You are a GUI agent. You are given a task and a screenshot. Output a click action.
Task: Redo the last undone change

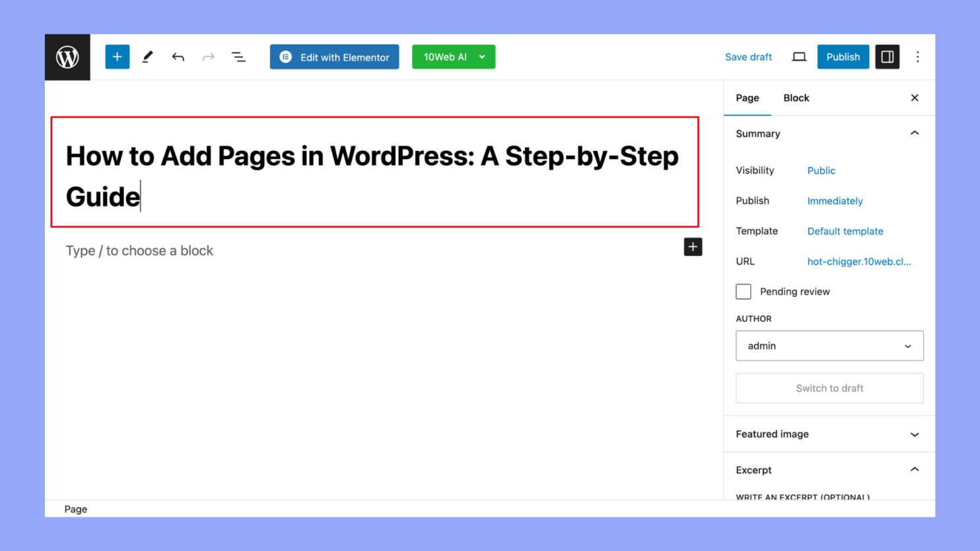[208, 57]
